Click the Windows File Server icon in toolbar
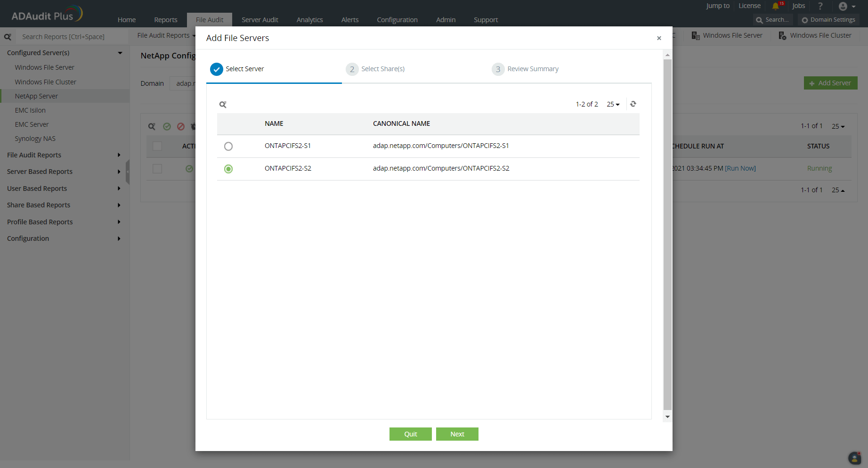 coord(695,36)
